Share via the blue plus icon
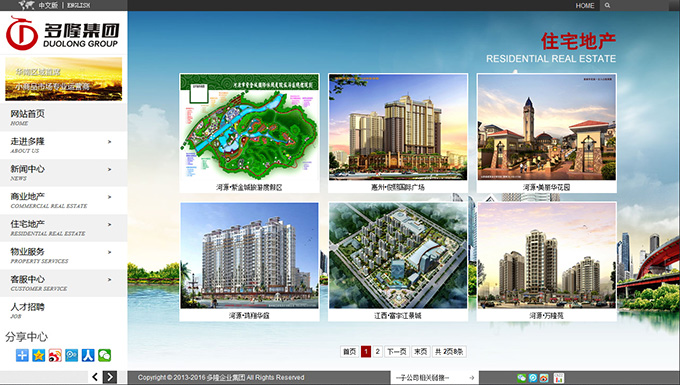680x385 pixels. [22, 355]
